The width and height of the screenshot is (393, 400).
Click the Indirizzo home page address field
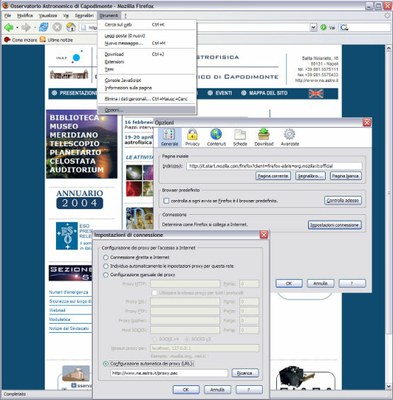click(x=274, y=166)
